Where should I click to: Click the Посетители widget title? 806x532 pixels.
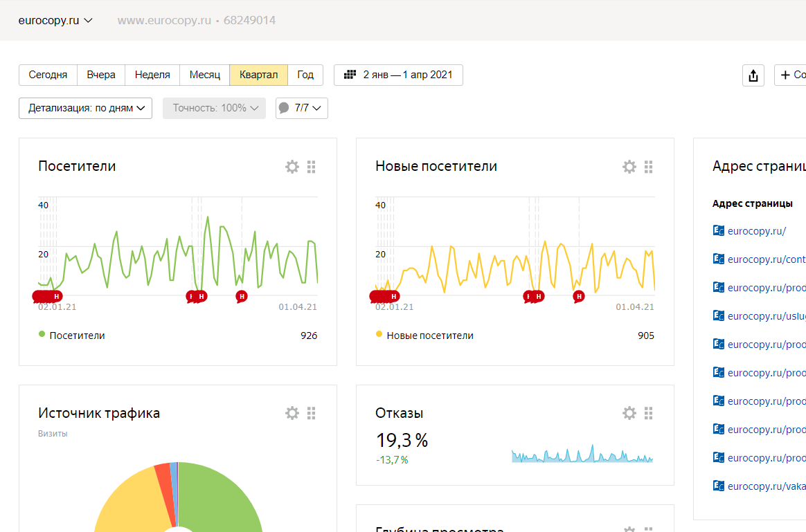(77, 166)
